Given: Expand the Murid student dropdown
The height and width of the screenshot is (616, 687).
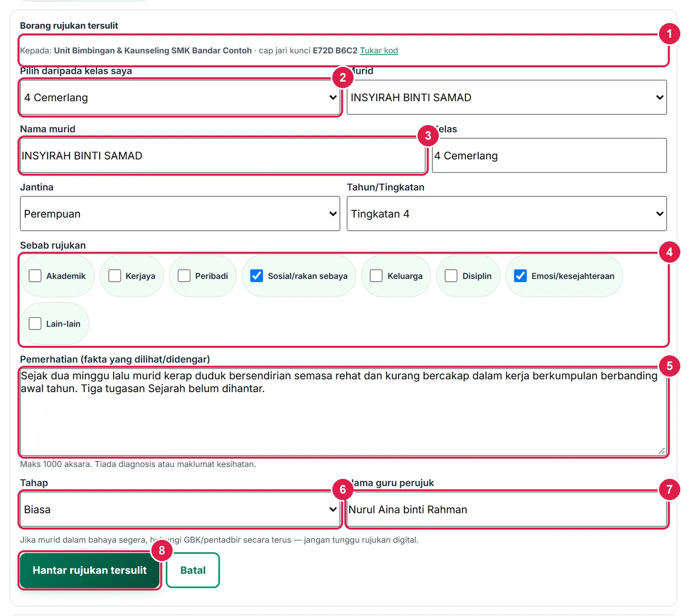Looking at the screenshot, I should pos(507,97).
